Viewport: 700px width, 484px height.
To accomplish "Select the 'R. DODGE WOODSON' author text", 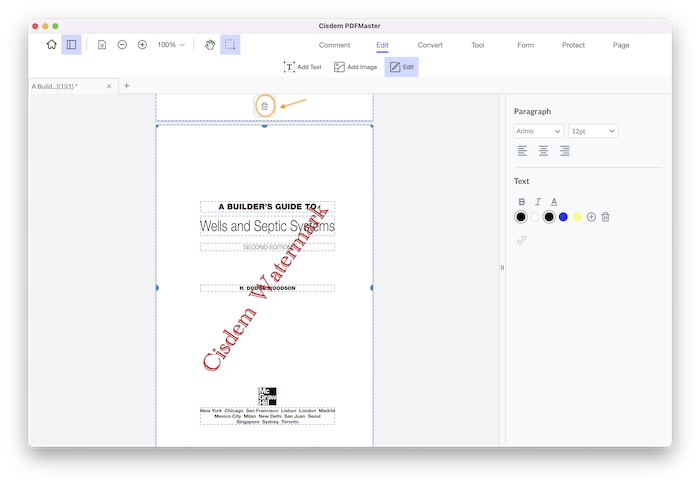I will click(267, 288).
